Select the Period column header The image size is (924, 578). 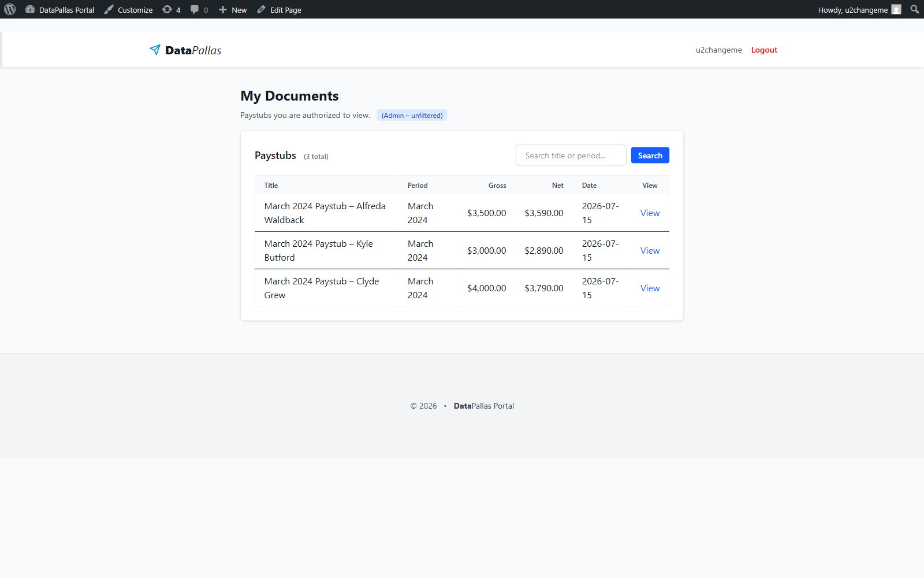click(x=418, y=186)
